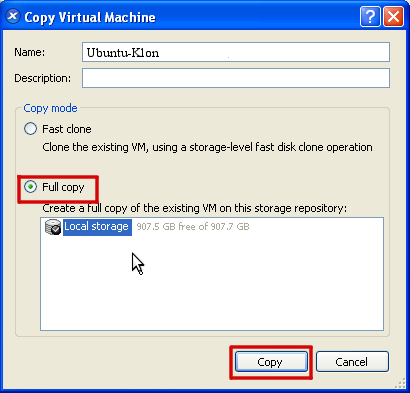The height and width of the screenshot is (393, 410).
Task: Click the Fast clone explanation text
Action: 207,147
